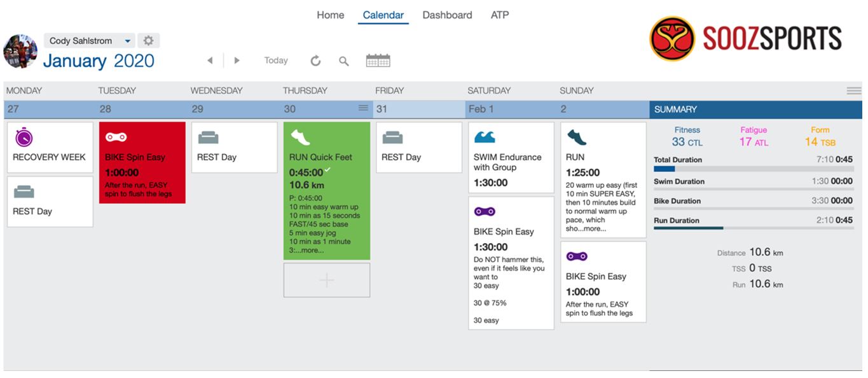
Task: Go to the previous week arrow
Action: click(x=210, y=60)
